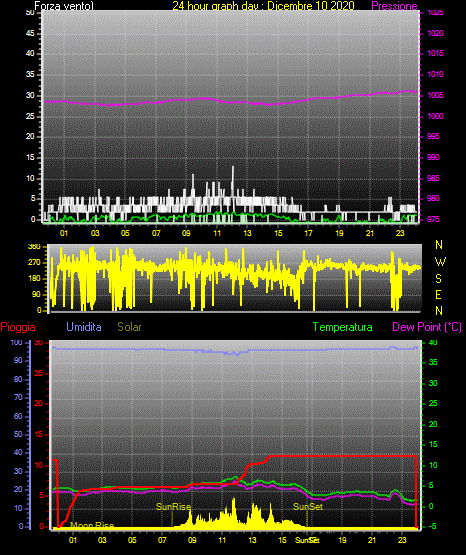Click the 270 value on wind-direction axis
466x555 pixels.
pos(34,263)
